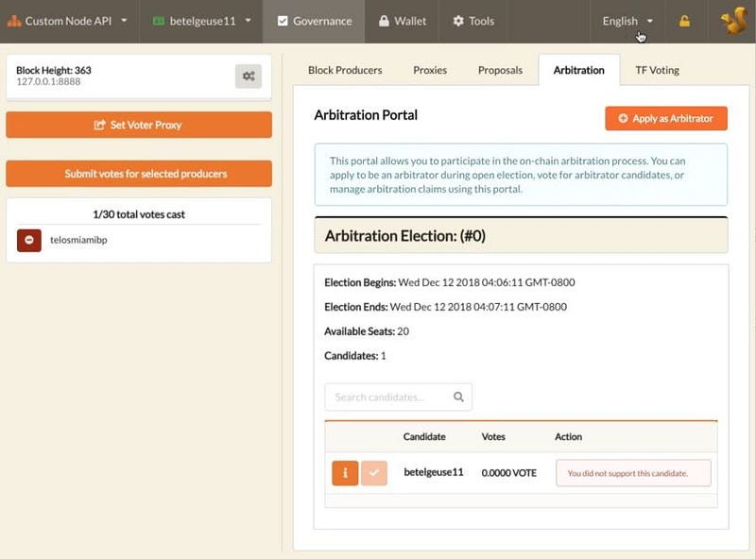Switch to Proxies tab
The image size is (756, 559).
pos(430,70)
